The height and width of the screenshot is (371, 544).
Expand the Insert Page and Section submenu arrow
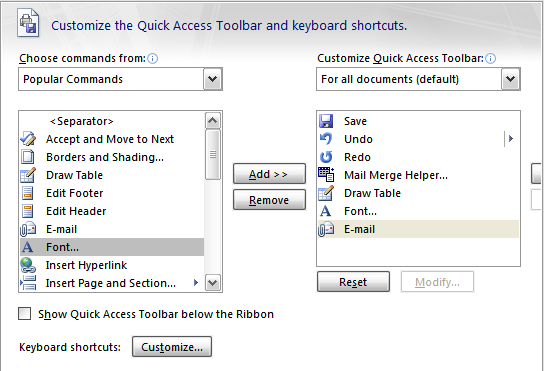pyautogui.click(x=196, y=283)
